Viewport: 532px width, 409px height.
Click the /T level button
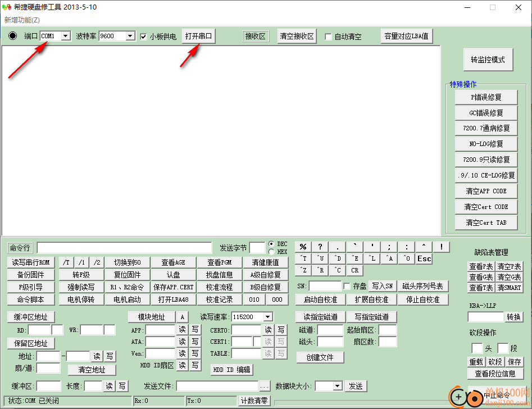pos(66,262)
